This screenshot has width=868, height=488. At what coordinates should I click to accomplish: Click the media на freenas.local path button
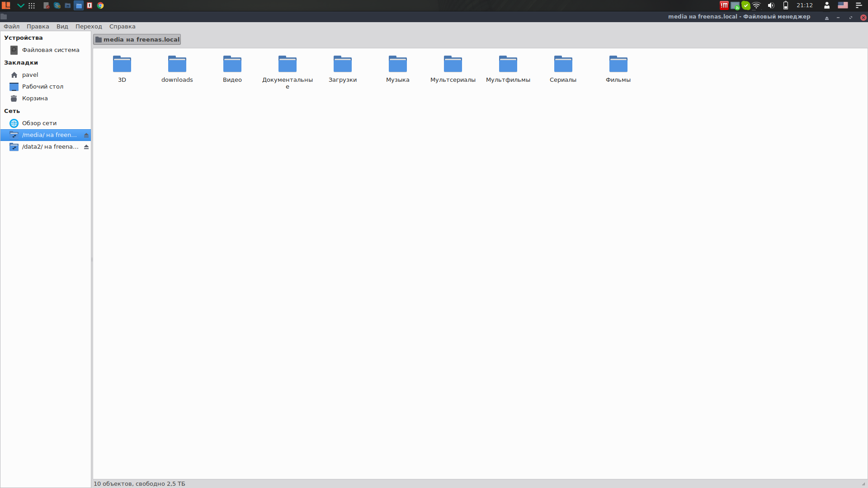tap(137, 39)
